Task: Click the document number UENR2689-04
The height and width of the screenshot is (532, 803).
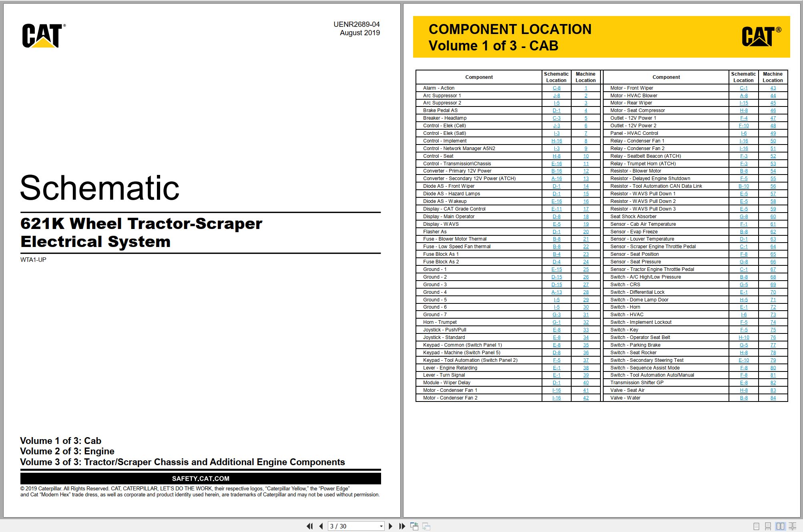Action: tap(357, 24)
